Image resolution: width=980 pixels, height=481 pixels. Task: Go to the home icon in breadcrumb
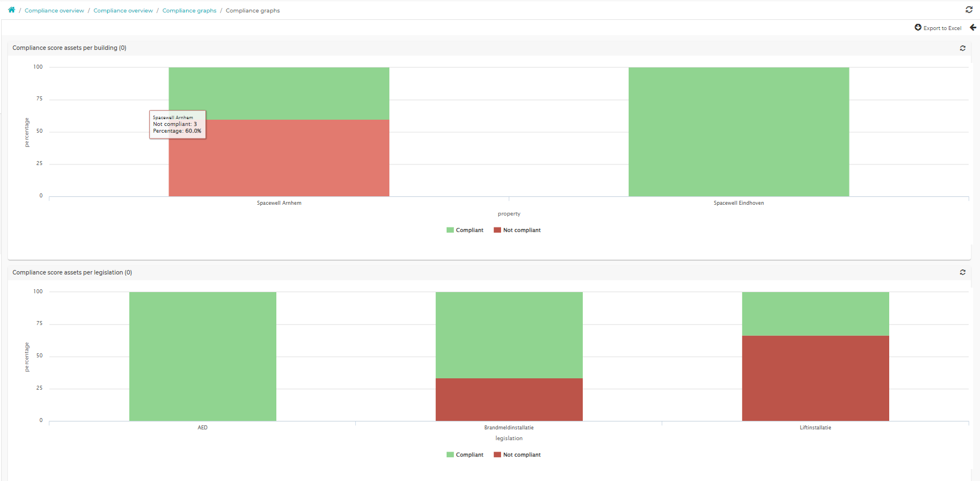(x=11, y=10)
